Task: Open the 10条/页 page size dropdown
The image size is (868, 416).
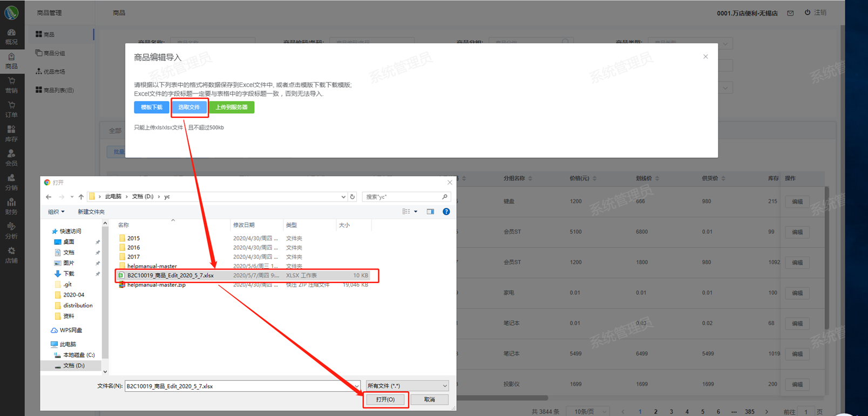Action: 588,412
